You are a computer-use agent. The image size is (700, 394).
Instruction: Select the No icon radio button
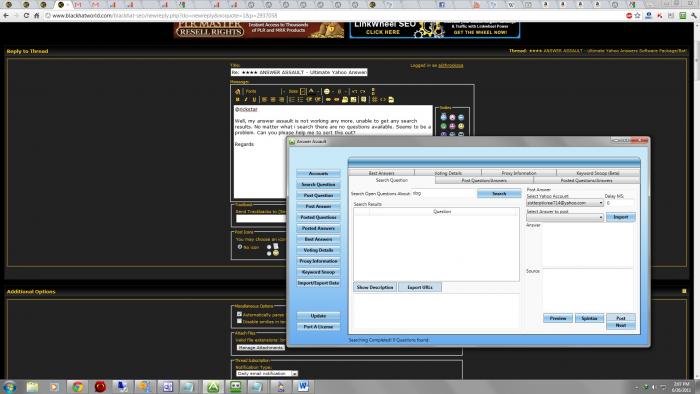tap(240, 247)
